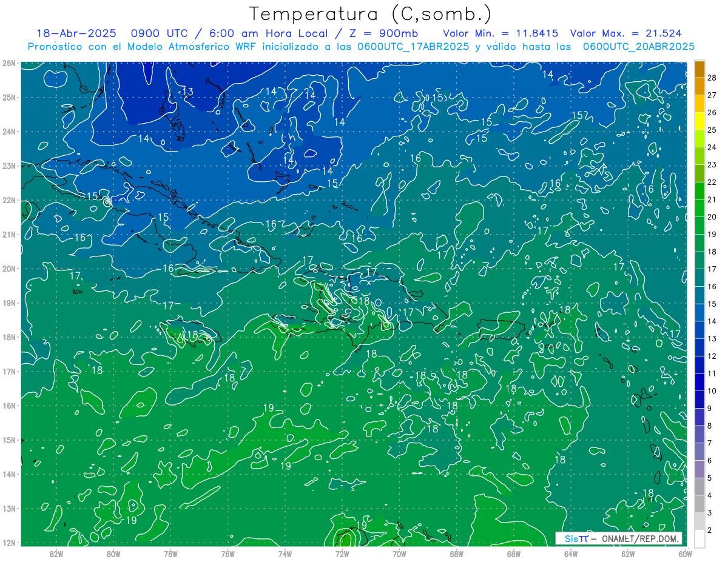728x562 pixels.
Task: Click the "60W" longitude axis label
Action: (x=686, y=554)
